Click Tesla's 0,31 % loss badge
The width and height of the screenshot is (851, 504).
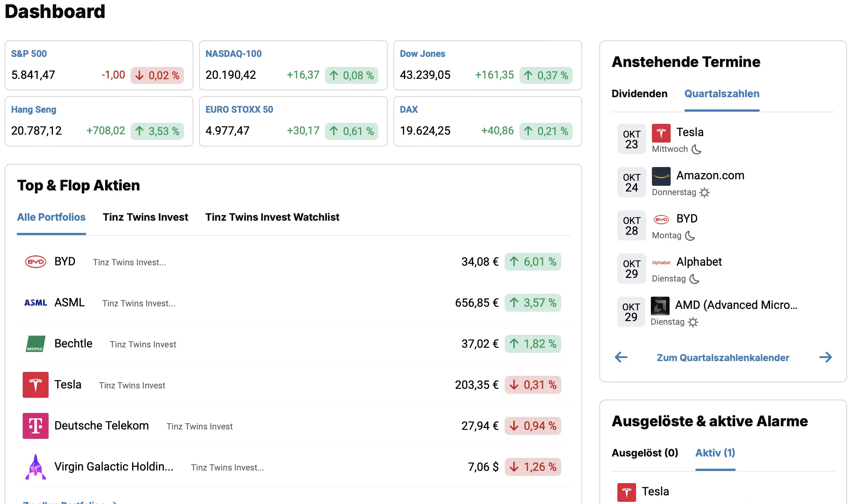533,385
